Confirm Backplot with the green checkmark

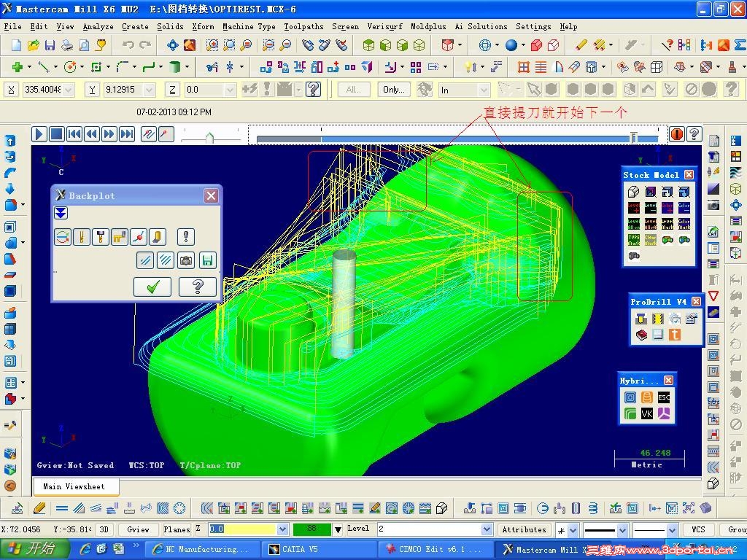point(152,287)
